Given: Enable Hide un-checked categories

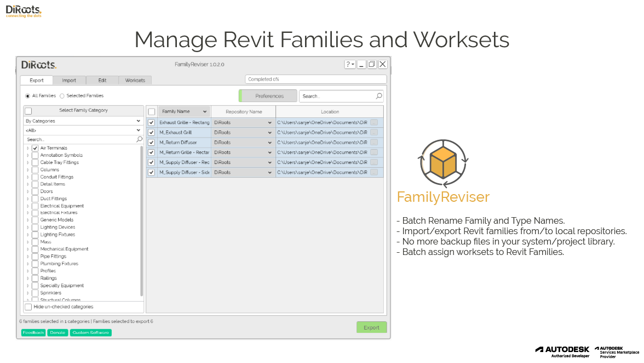Looking at the screenshot, I should tap(28, 307).
